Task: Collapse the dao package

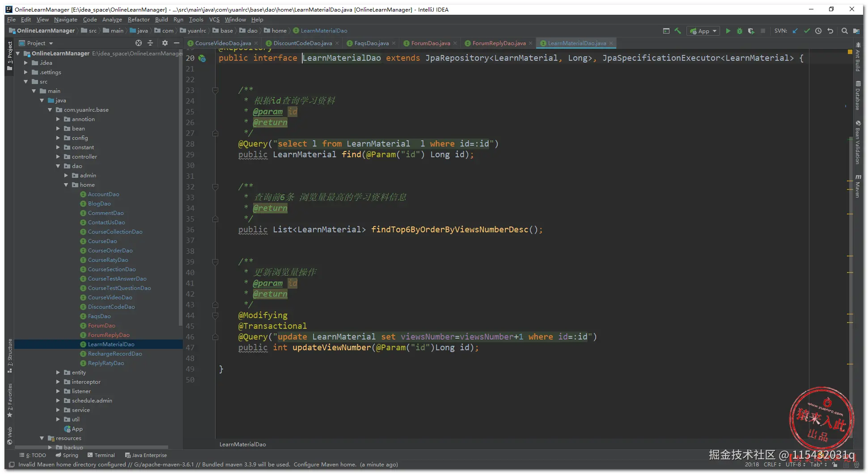Action: click(x=58, y=166)
